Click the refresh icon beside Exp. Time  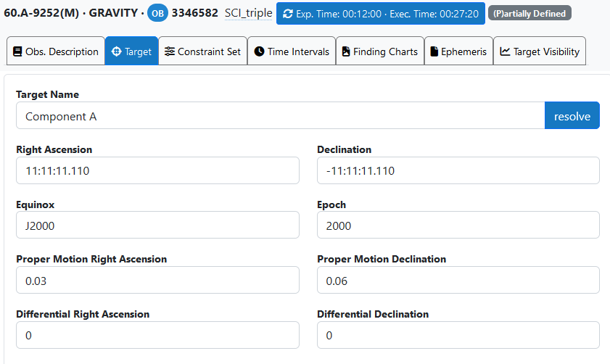click(289, 14)
